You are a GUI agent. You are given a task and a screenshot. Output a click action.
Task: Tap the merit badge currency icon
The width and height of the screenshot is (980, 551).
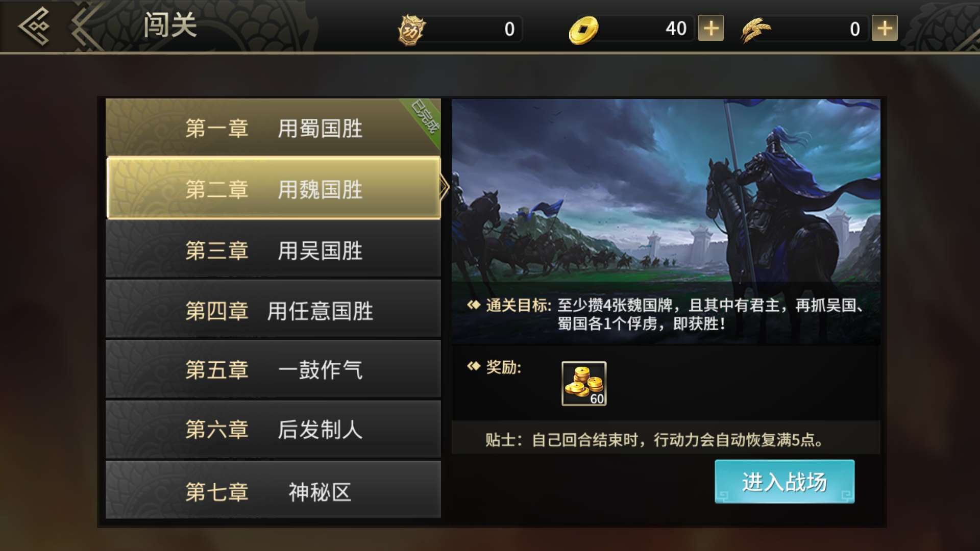(x=411, y=30)
